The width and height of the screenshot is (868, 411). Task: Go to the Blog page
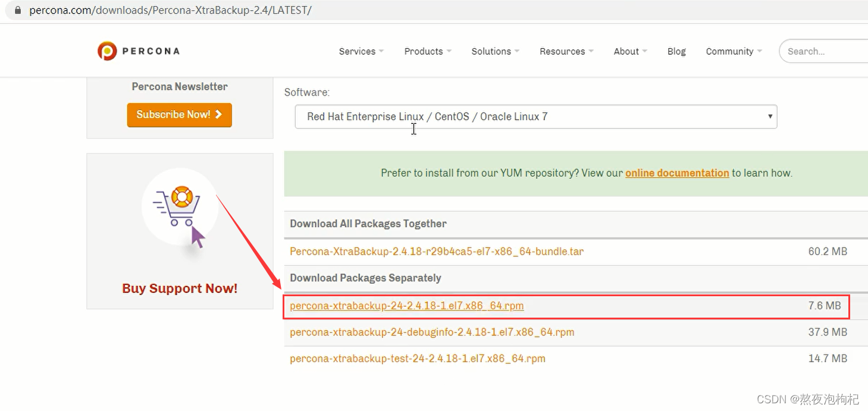[x=676, y=51]
